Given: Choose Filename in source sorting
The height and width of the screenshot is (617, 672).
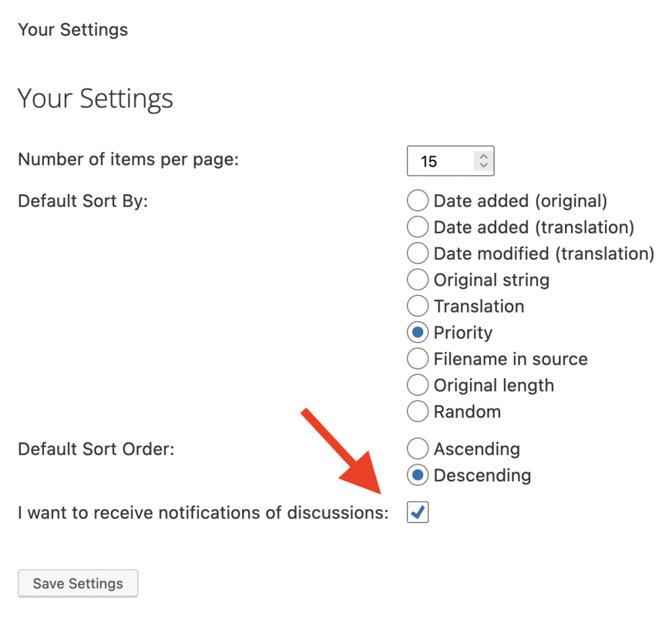Looking at the screenshot, I should pos(417,358).
